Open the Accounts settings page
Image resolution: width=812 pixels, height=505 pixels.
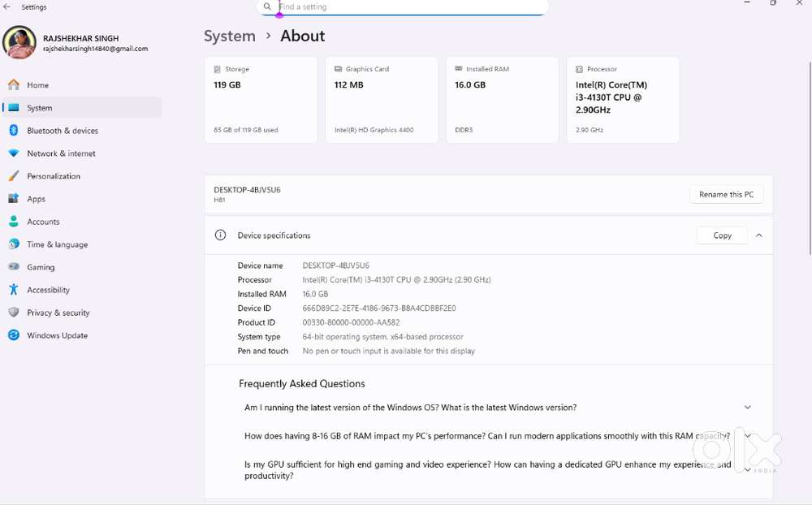[43, 222]
